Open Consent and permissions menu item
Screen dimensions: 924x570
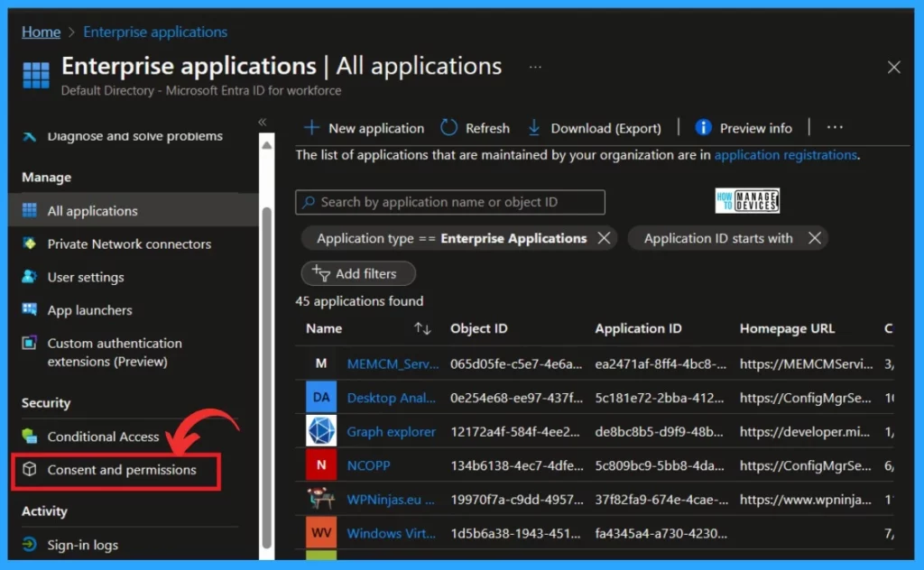coord(122,469)
